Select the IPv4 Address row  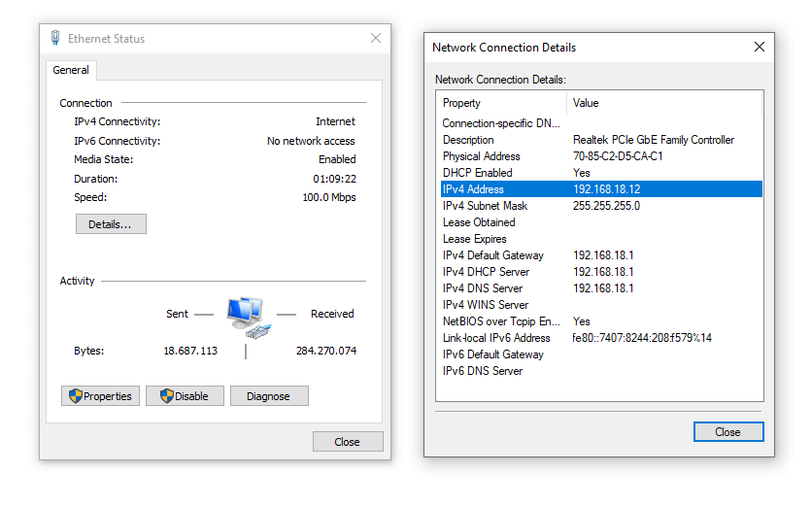click(x=600, y=189)
